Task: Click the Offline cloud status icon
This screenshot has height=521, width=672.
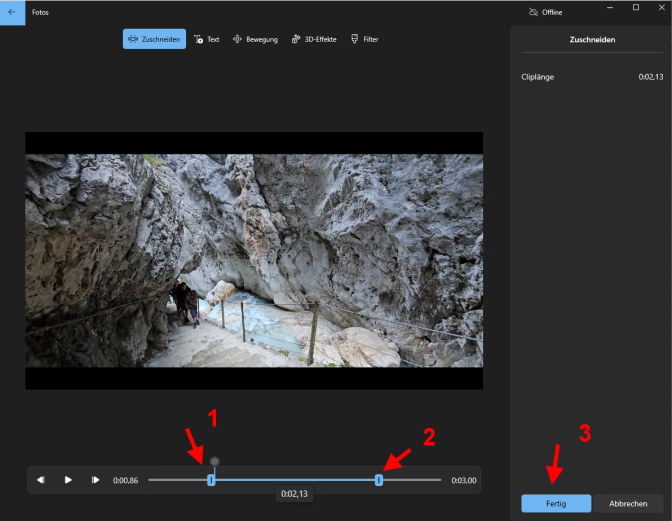Action: (533, 12)
